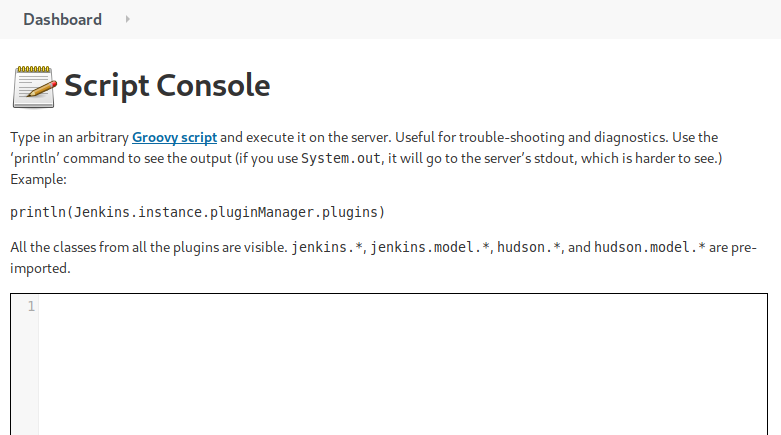Image resolution: width=781 pixels, height=435 pixels.
Task: Open the Dashboard breadcrumb link
Action: click(x=62, y=19)
